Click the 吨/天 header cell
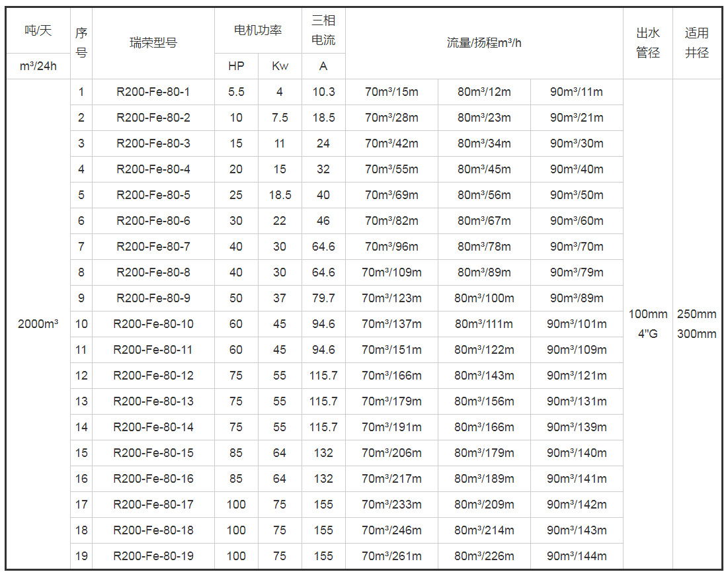 coord(38,30)
